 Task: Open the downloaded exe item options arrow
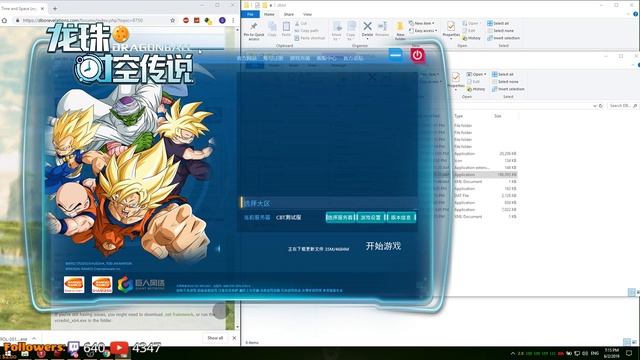[34, 338]
